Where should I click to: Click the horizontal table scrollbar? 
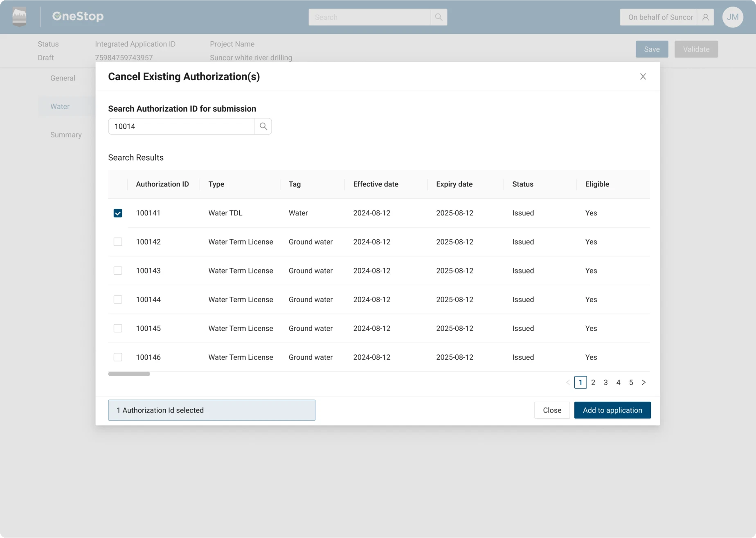129,374
